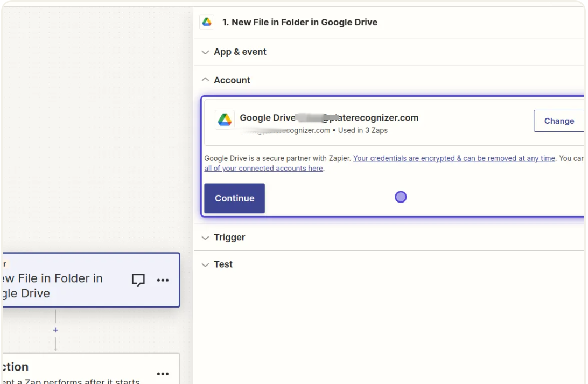588x384 pixels.
Task: Click the Google Drive icon in the panel header
Action: 206,22
